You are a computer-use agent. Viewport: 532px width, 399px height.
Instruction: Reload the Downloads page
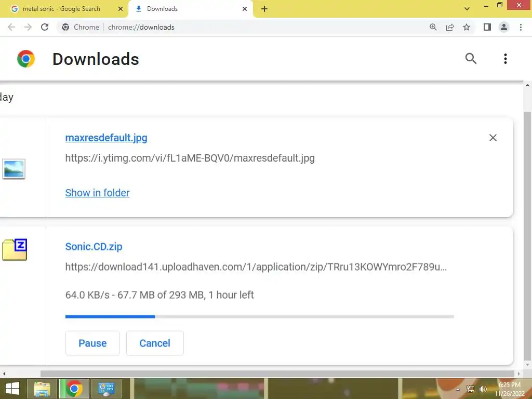click(45, 27)
